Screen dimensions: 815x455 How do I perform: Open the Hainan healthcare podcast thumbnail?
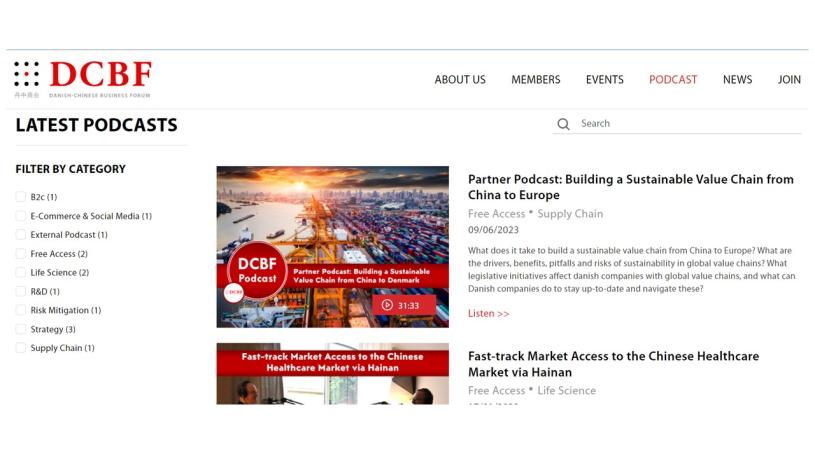(x=333, y=373)
